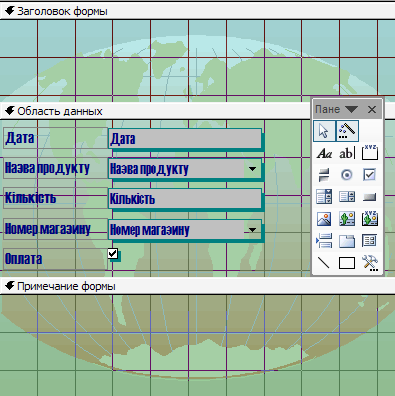Choose the Toggle Button tool in toolbox
395x396 pixels.
pyautogui.click(x=324, y=175)
